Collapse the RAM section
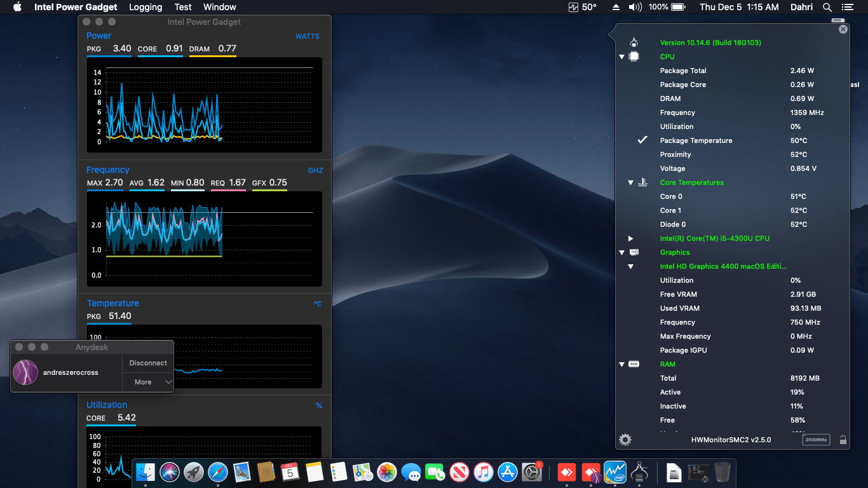868x488 pixels. coord(622,364)
